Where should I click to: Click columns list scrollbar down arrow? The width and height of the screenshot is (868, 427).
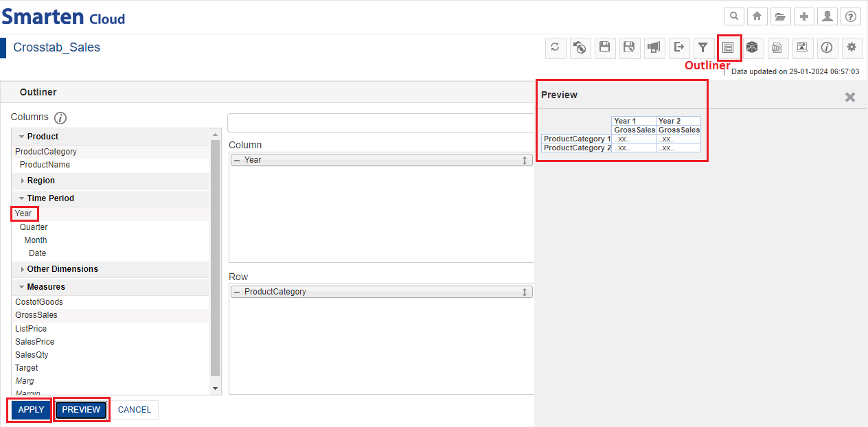[215, 389]
